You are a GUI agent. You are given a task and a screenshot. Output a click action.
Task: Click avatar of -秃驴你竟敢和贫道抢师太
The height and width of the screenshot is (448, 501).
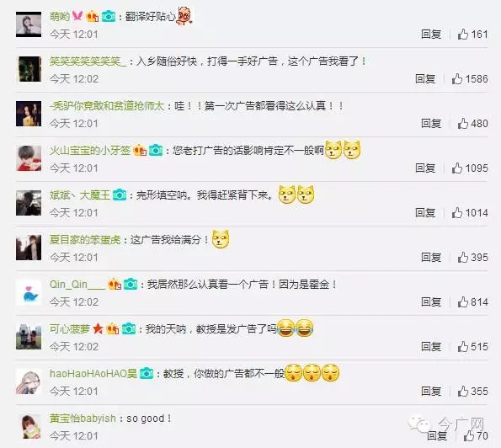(29, 114)
